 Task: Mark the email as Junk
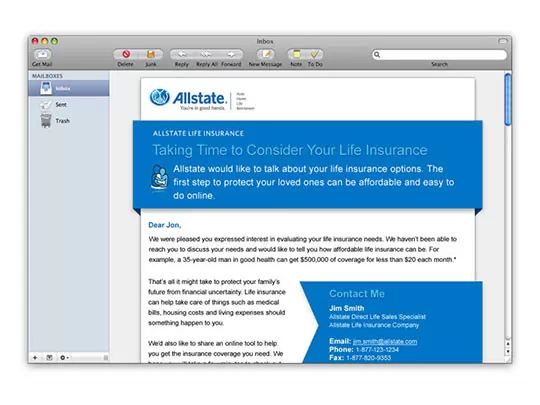click(151, 54)
